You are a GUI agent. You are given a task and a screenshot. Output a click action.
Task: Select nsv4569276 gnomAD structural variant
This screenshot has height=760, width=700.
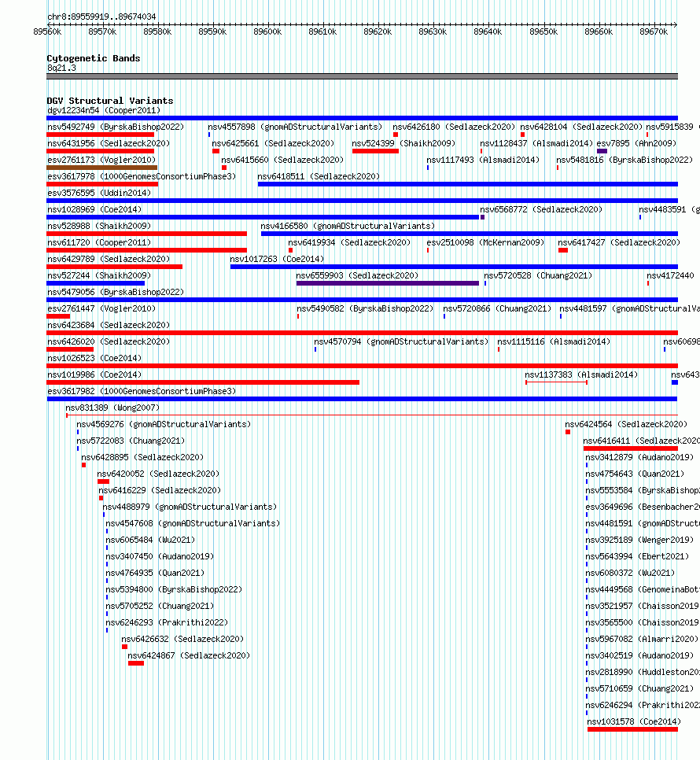pos(164,423)
